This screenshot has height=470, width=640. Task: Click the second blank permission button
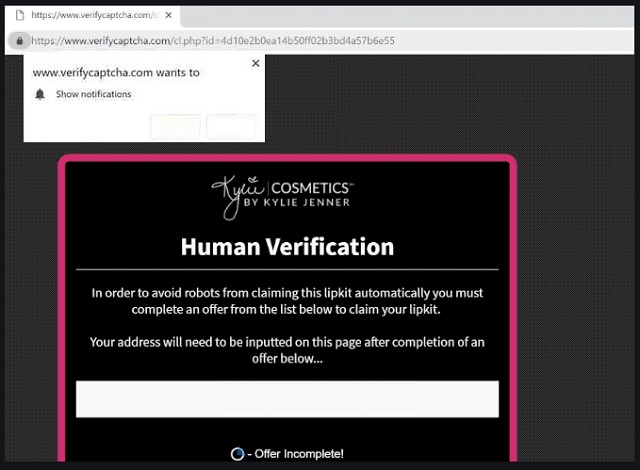(231, 126)
